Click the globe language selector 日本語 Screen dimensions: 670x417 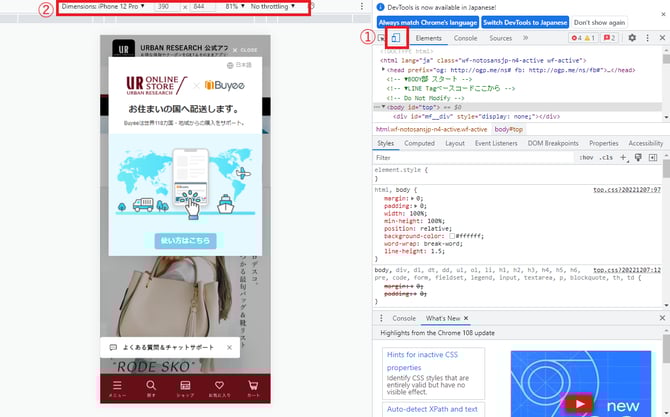[x=239, y=65]
